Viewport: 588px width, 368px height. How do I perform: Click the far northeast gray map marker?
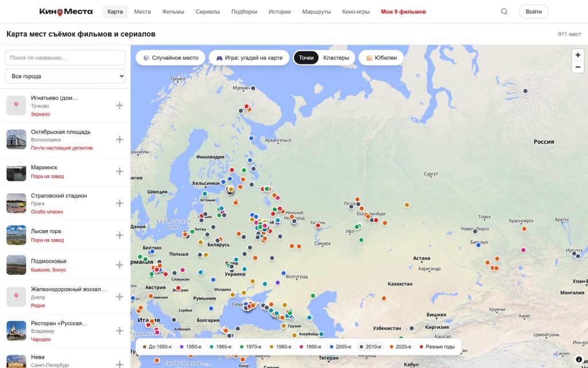tap(525, 91)
